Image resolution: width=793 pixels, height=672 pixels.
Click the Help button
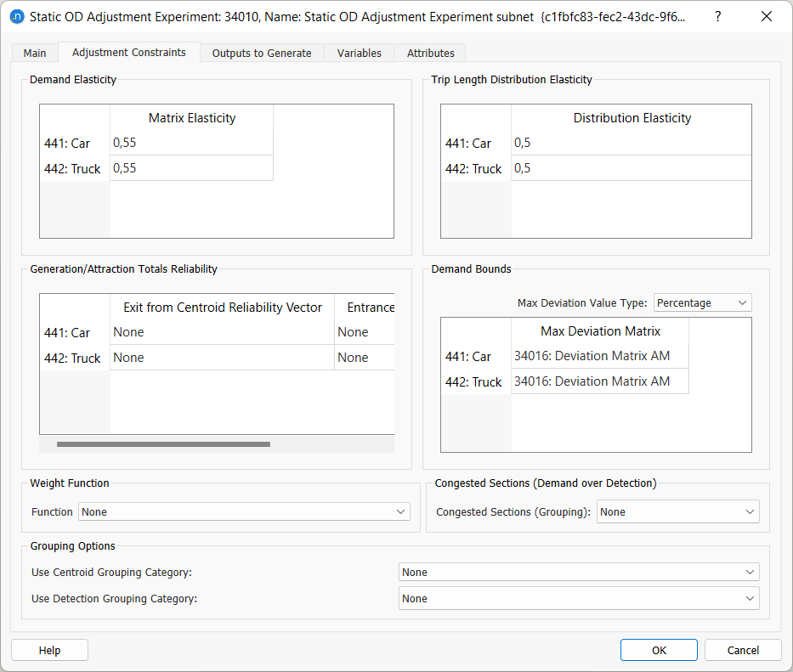tap(49, 650)
